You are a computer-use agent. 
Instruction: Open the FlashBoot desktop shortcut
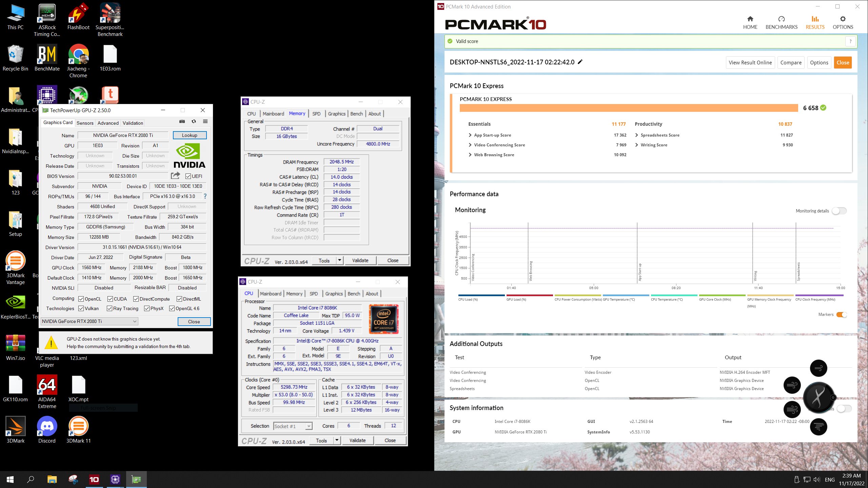(78, 16)
